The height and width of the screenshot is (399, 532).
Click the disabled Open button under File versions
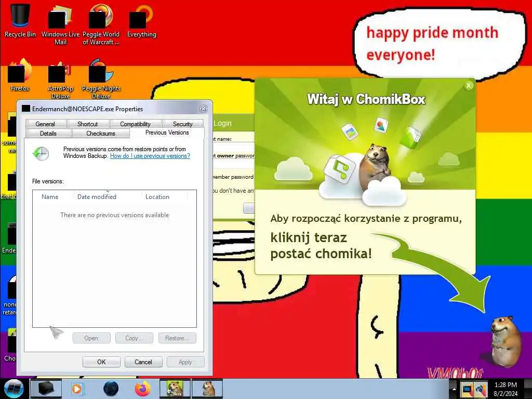click(x=91, y=338)
